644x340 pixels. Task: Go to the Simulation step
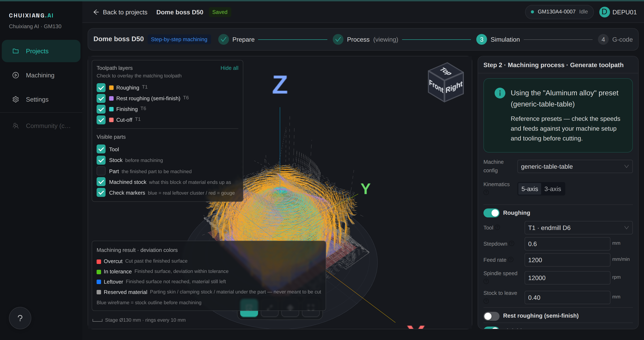point(498,40)
